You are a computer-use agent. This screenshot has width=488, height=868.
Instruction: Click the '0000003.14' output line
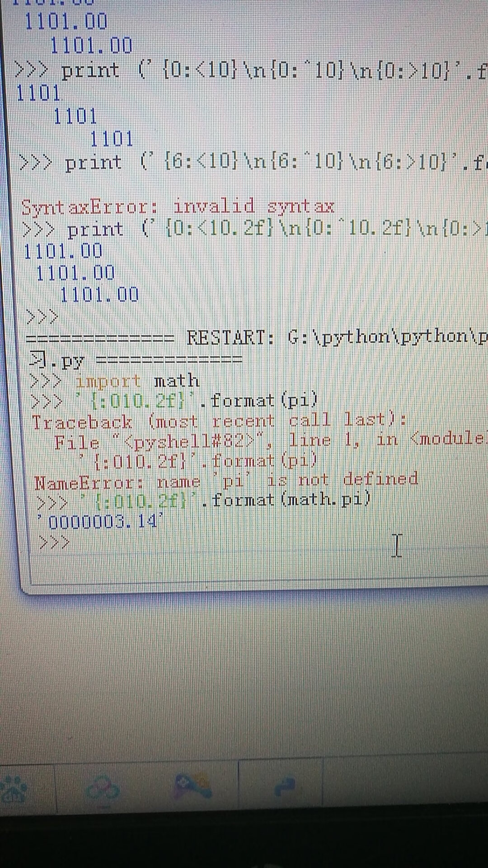coord(100,522)
